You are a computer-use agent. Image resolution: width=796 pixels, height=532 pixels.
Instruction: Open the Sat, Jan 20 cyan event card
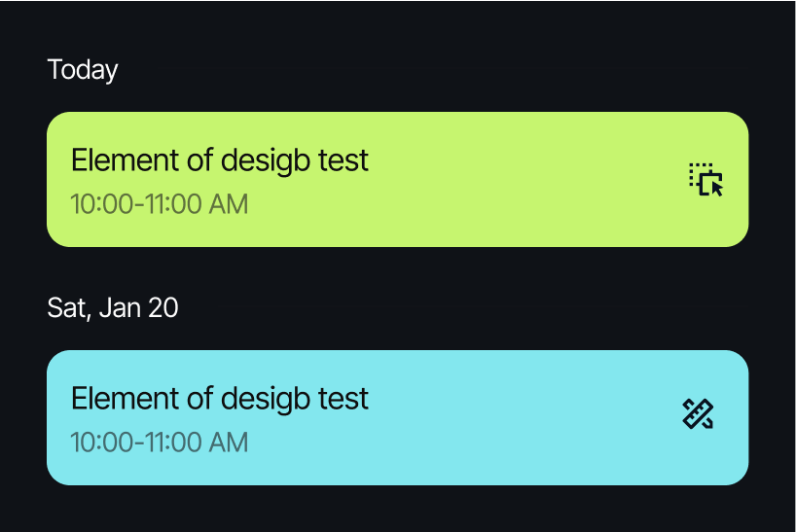397,417
